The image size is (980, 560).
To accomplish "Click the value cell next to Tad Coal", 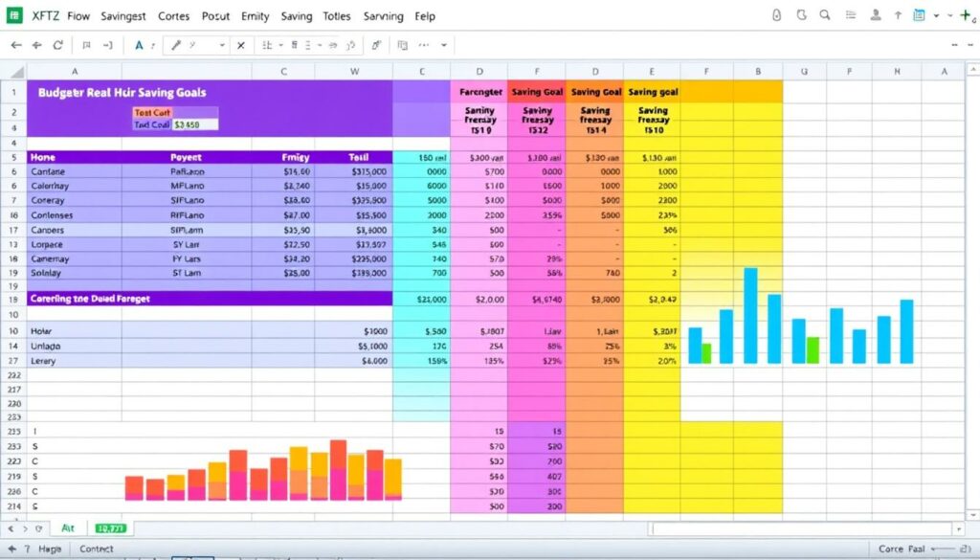I will point(195,124).
